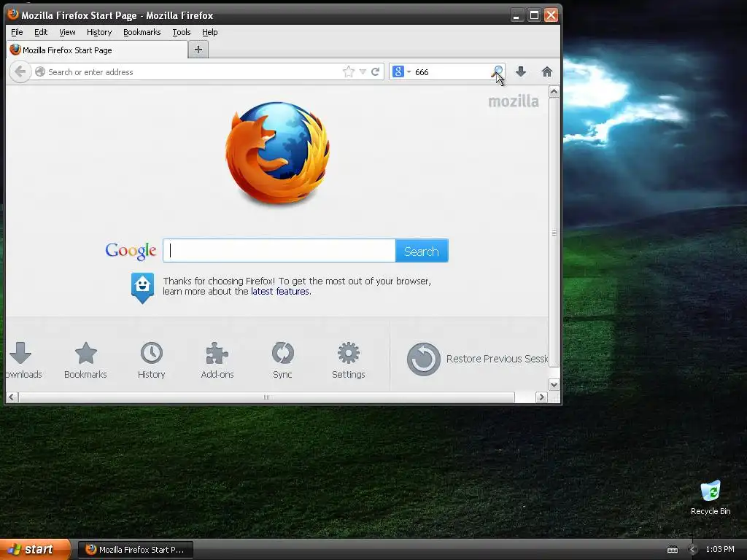Click the 1:03 PM clock
Image resolution: width=747 pixels, height=560 pixels.
[720, 550]
